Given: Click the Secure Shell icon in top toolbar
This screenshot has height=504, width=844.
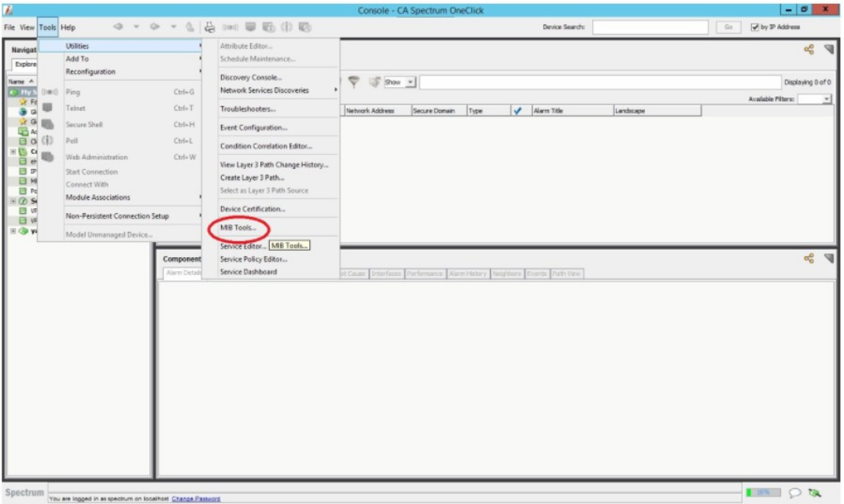Looking at the screenshot, I should coord(268,27).
